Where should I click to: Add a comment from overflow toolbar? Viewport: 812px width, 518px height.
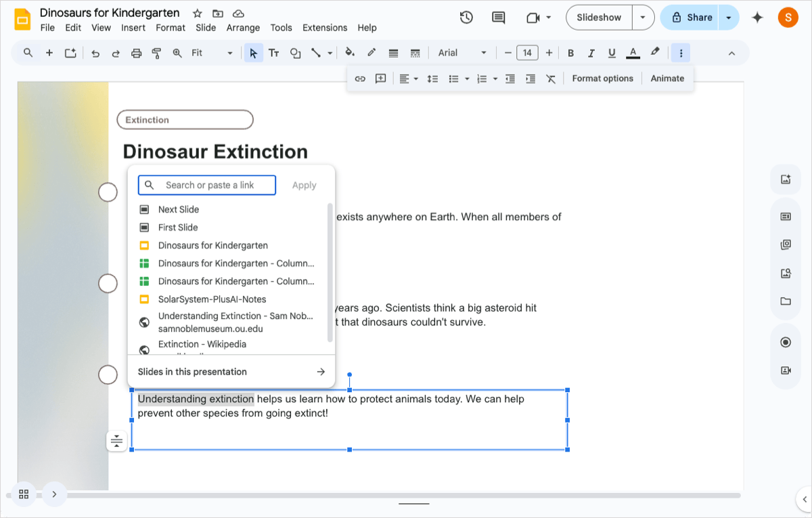(380, 79)
